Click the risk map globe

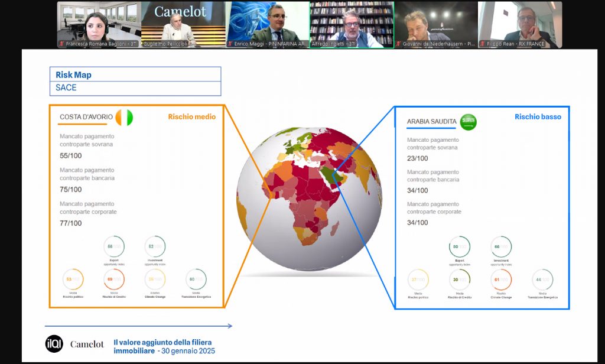pos(309,199)
